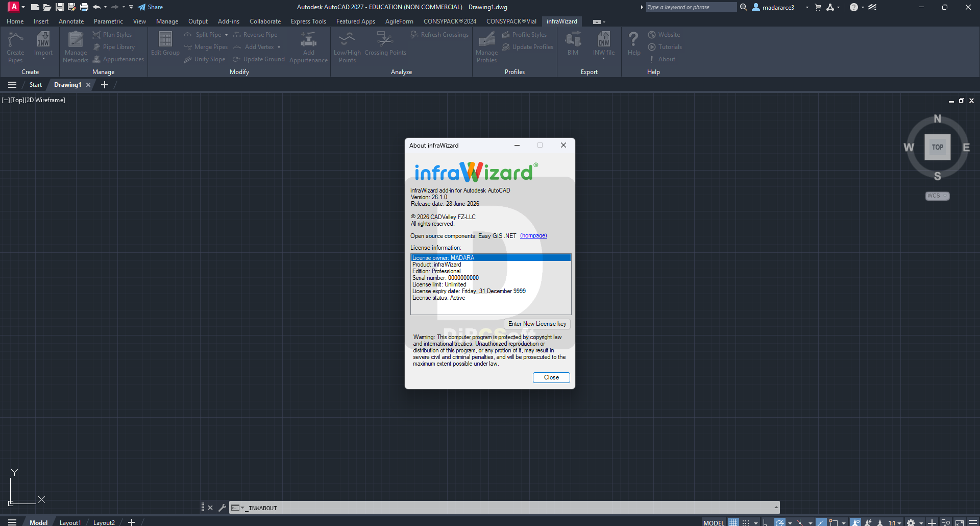This screenshot has width=980, height=526.
Task: Click the command line wrench customize icon
Action: pyautogui.click(x=222, y=508)
